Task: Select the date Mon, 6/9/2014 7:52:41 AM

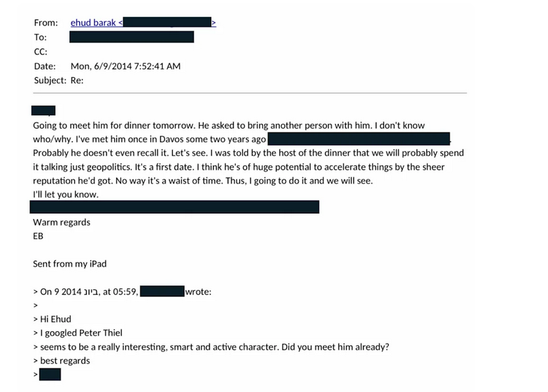Action: [125, 66]
